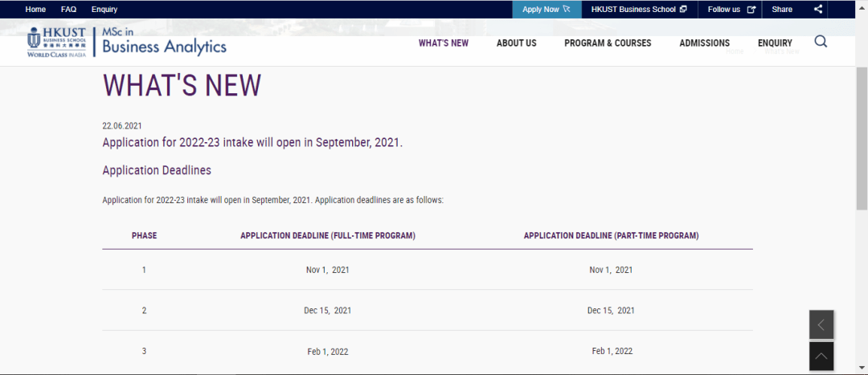
Task: Open PROGRAM & COURSES menu
Action: tap(608, 43)
